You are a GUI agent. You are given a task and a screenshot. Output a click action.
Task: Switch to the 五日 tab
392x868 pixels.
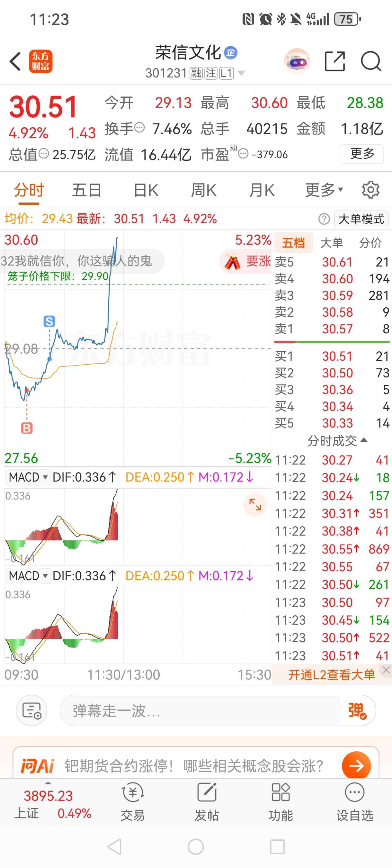[x=87, y=190]
